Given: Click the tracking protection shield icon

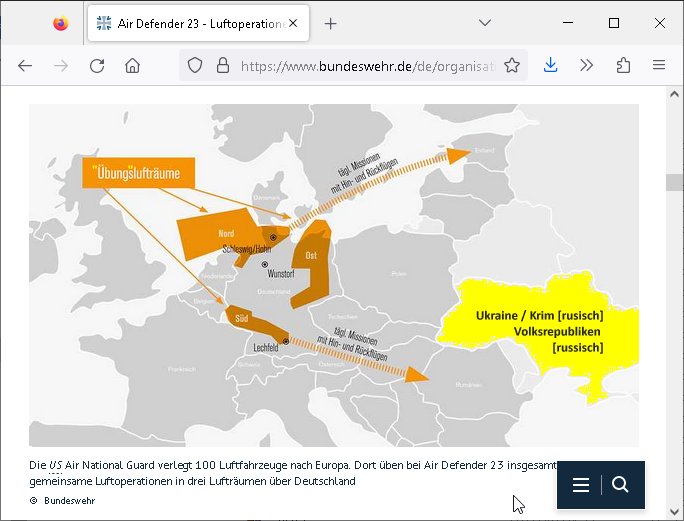Looking at the screenshot, I should [196, 65].
